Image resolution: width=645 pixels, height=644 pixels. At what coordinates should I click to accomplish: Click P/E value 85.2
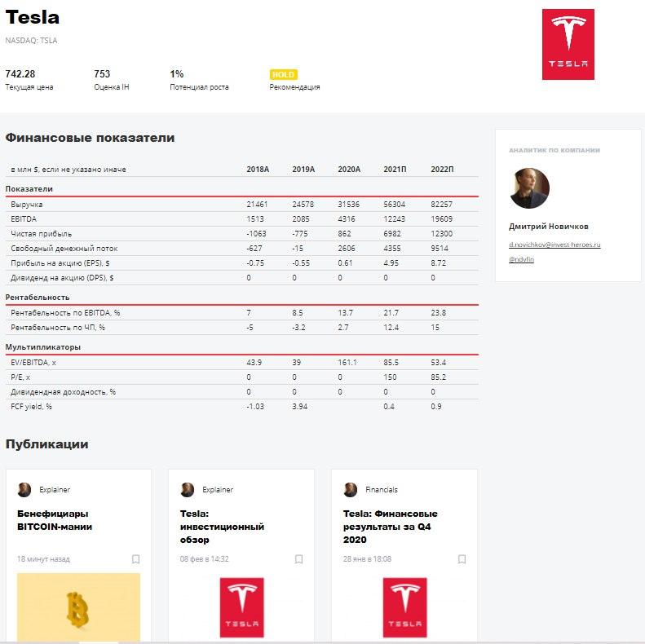coord(439,377)
